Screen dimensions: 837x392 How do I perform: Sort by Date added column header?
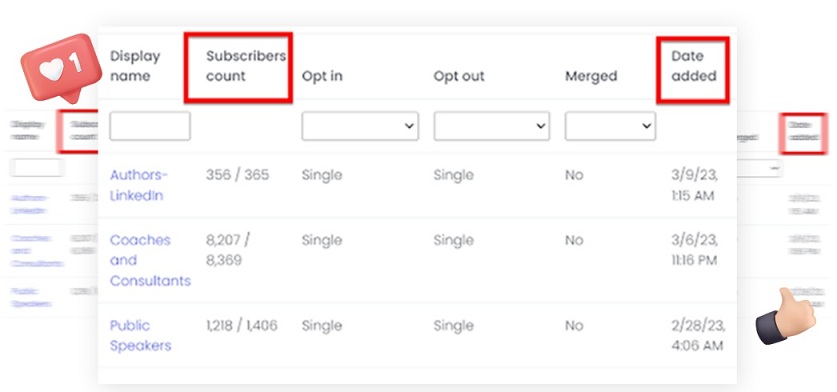694,66
